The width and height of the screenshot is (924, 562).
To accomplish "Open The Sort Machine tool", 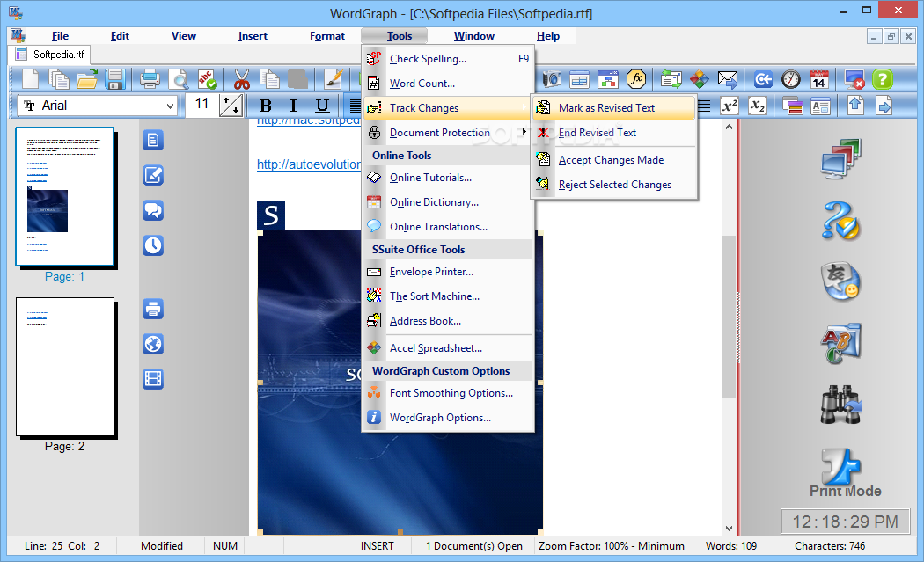I will (448, 296).
